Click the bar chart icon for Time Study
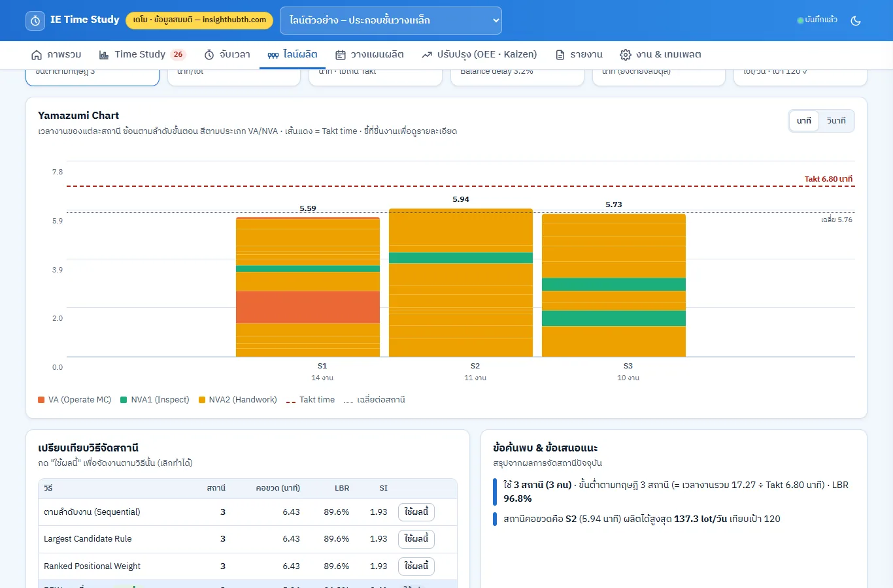Viewport: 893px width, 588px height. click(104, 55)
